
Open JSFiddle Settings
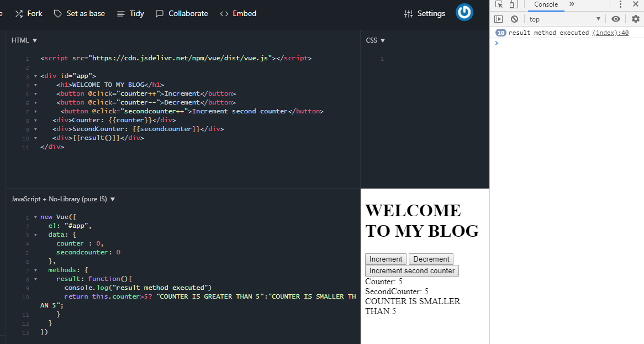click(425, 13)
